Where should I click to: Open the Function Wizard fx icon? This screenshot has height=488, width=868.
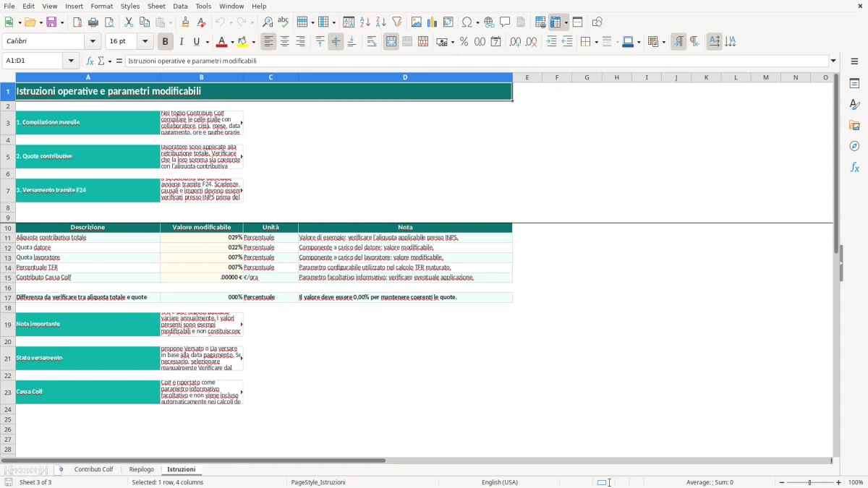(90, 61)
